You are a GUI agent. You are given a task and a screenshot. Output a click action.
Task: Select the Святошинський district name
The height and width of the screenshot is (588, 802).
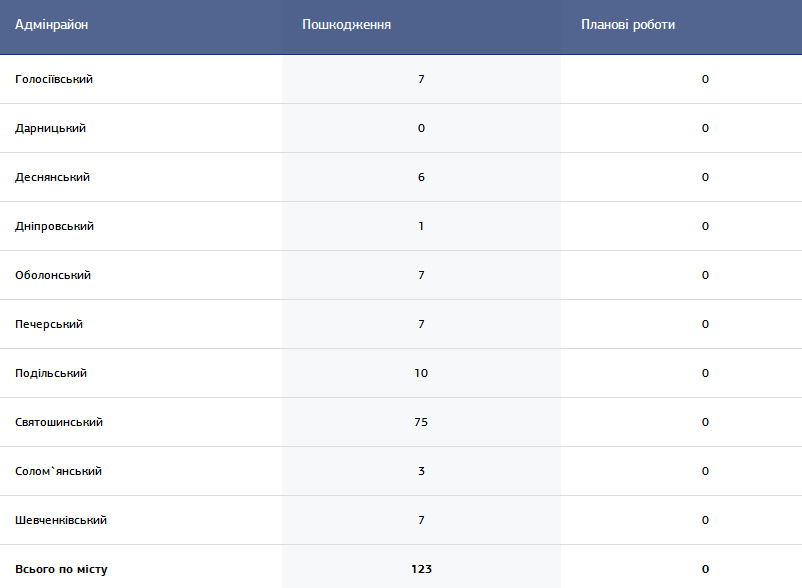59,422
